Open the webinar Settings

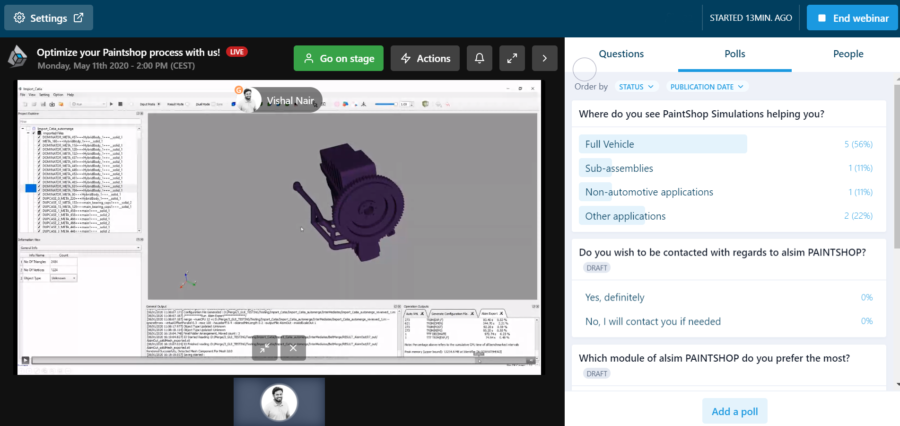point(48,18)
